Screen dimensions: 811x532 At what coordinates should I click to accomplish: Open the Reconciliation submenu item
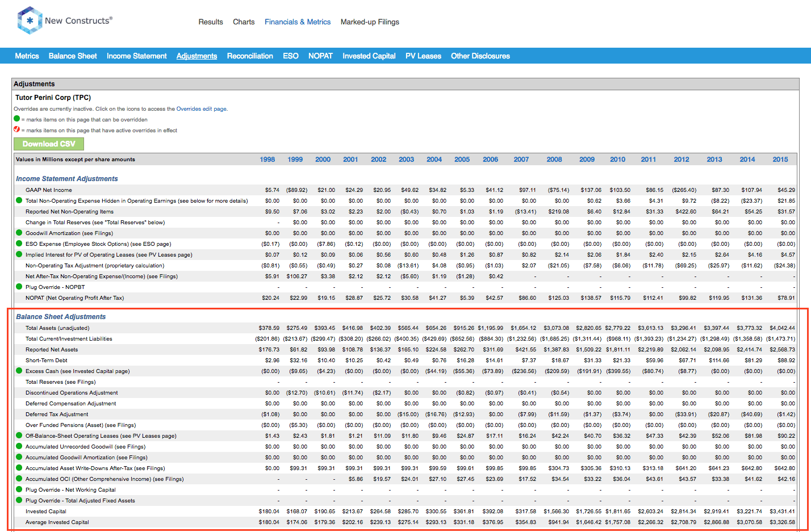250,56
